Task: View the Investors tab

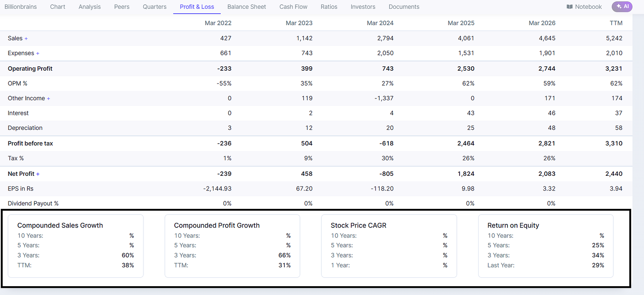Action: (x=363, y=7)
